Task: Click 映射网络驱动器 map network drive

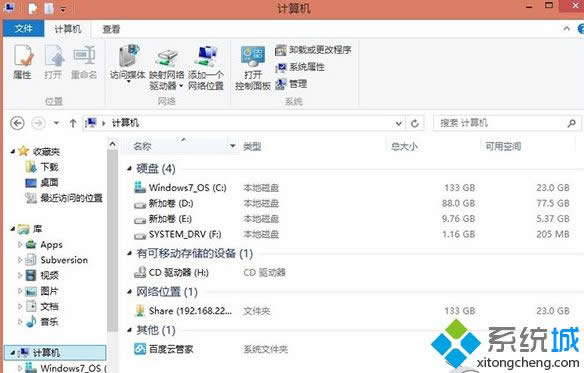Action: 166,69
